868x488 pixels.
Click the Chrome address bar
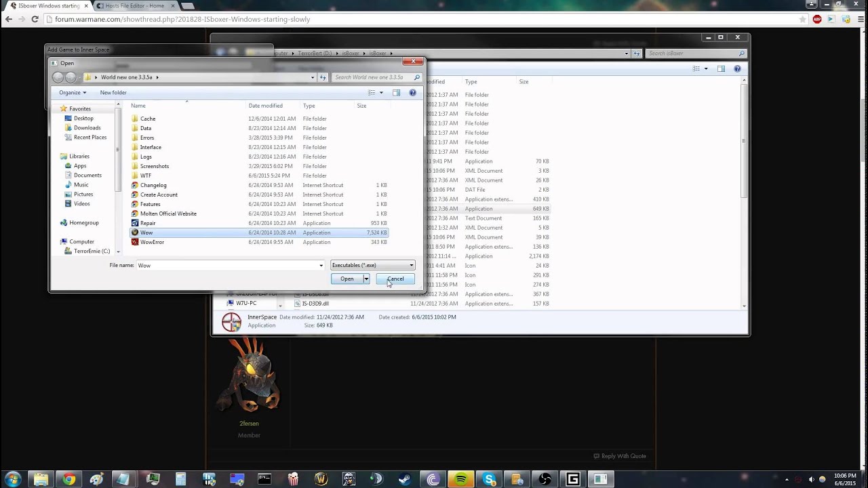420,19
